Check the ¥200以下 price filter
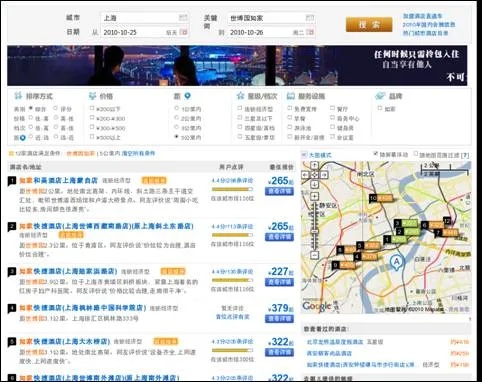This screenshot has width=482, height=382. (92, 108)
